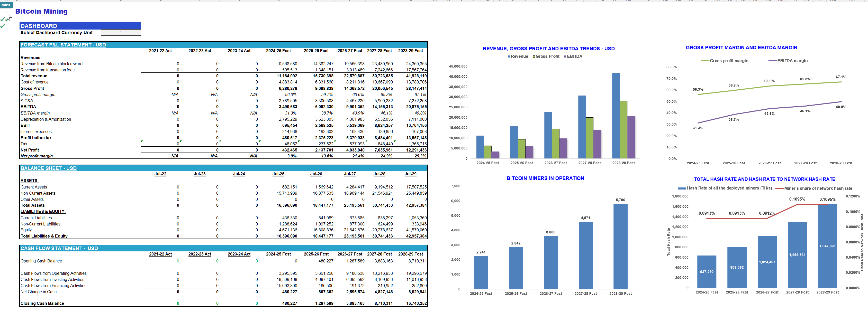Select the Non-Current Assets row label
Image resolution: width=868 pixels, height=312 pixels.
click(38, 193)
